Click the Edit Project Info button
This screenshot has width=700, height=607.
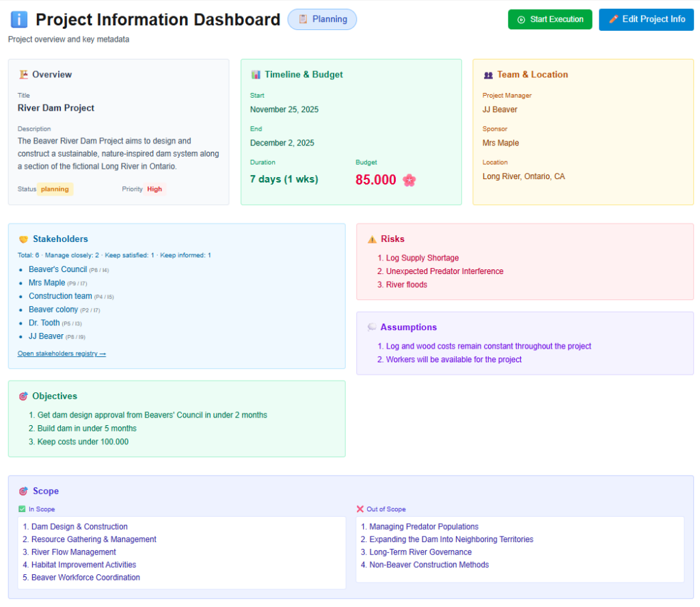click(646, 19)
